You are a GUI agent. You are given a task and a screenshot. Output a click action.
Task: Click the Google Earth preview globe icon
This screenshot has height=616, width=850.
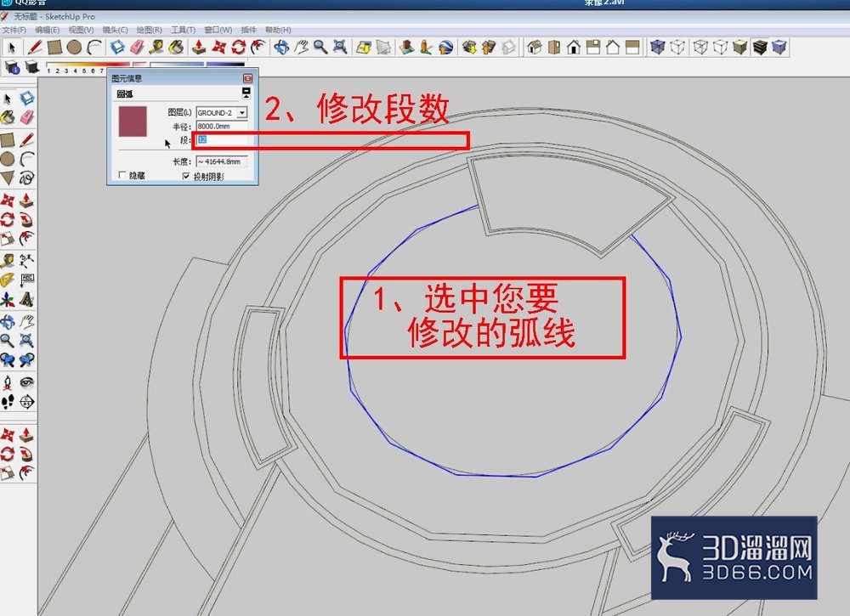tap(445, 47)
